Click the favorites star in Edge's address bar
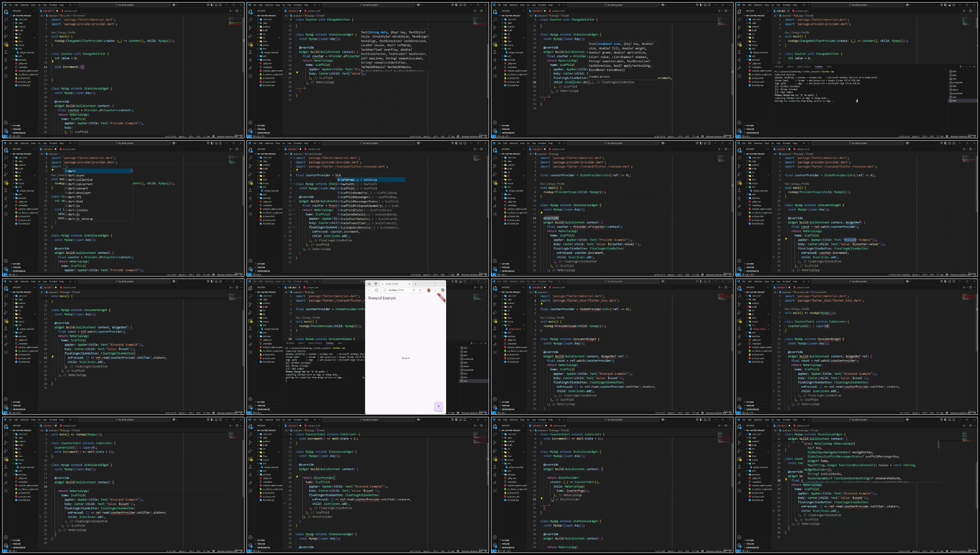The height and width of the screenshot is (555, 980). tap(420, 290)
